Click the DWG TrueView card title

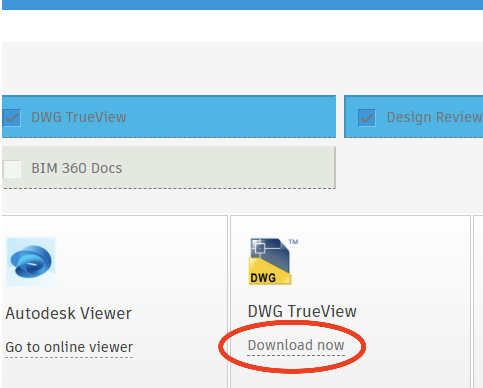click(x=302, y=311)
